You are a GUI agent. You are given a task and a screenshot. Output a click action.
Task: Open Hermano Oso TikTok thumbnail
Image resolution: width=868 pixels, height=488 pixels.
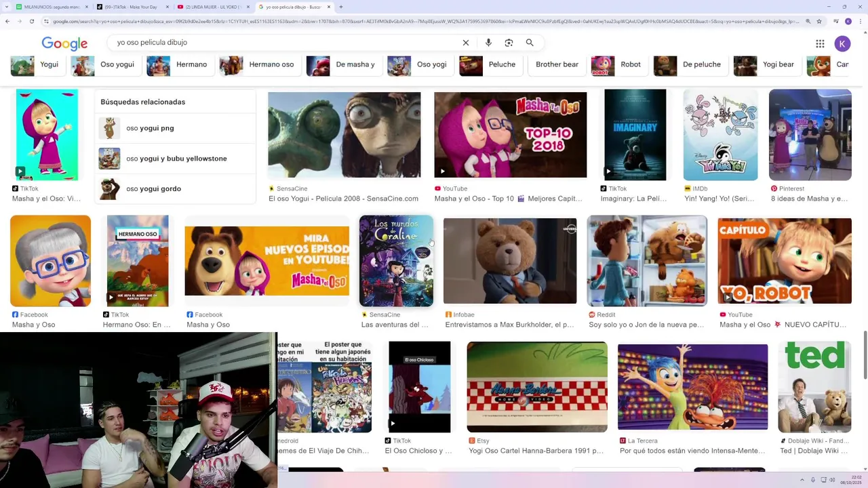pos(138,261)
